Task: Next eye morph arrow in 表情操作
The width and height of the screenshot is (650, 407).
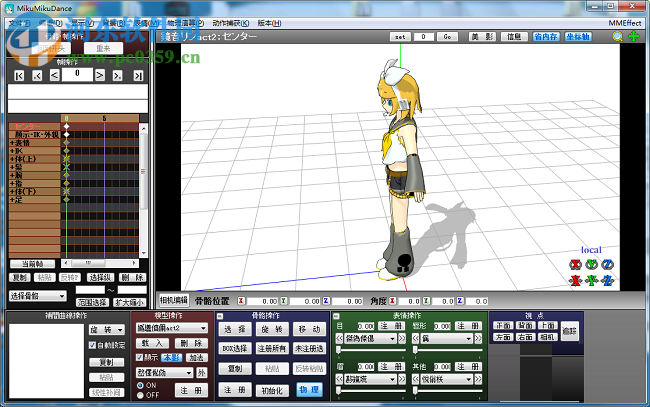Action: pos(402,339)
